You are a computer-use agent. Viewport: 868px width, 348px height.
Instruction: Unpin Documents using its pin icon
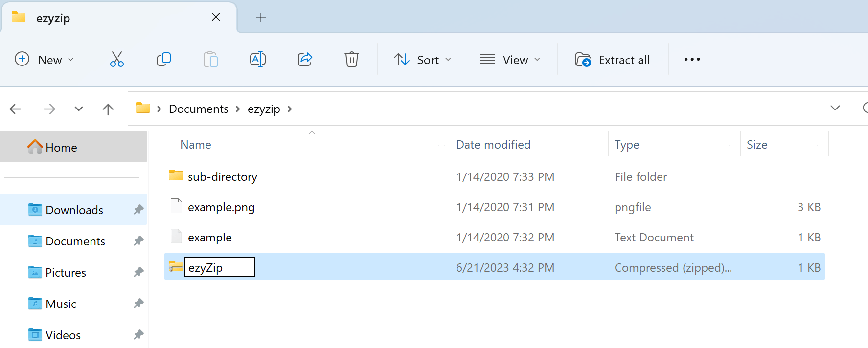(x=138, y=241)
